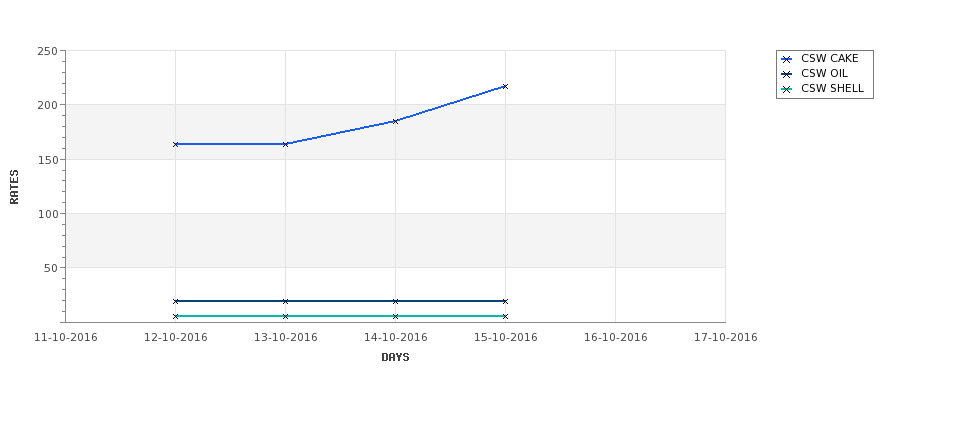Click the CSW CAKE legend marker
Viewport: 975px width, 429px height.
point(787,59)
